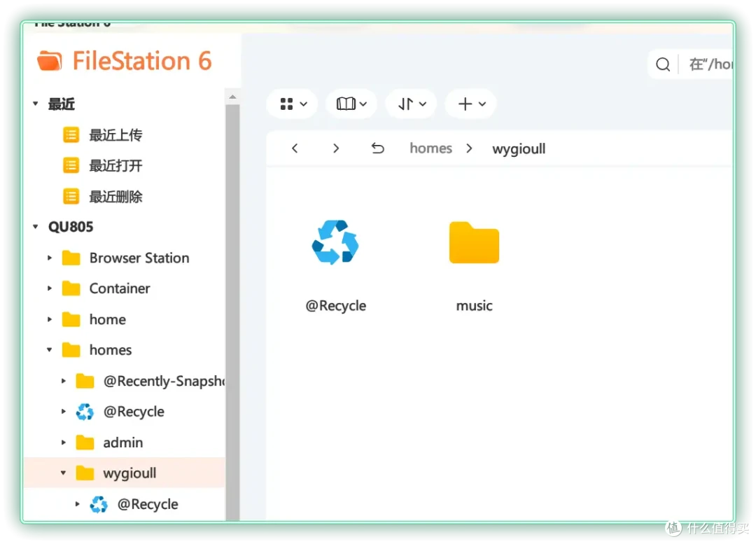Collapse the QU805 tree triangle
Image resolution: width=756 pixels, height=544 pixels.
coord(35,227)
